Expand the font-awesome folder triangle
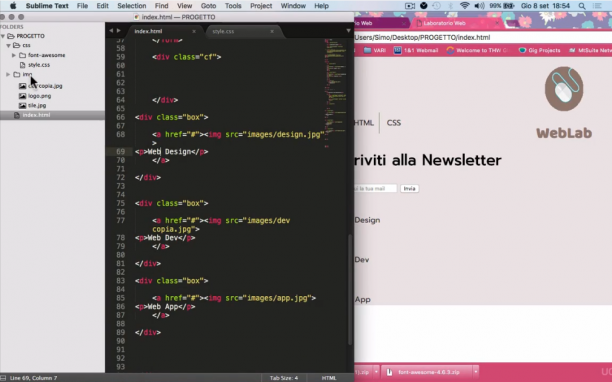Screen dimensions: 612x382 pos(14,55)
